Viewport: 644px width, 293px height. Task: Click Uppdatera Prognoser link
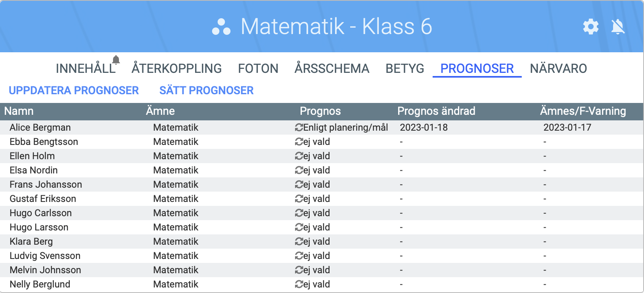(74, 91)
